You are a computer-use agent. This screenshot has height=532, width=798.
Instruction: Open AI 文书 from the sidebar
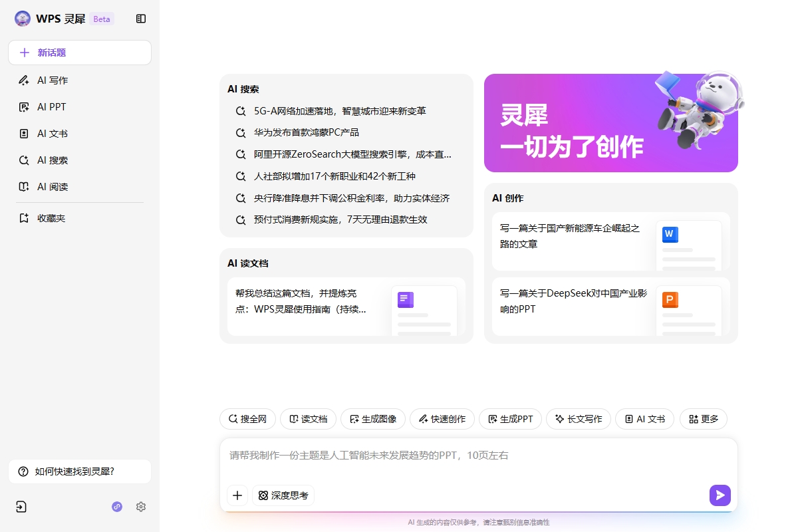point(49,133)
